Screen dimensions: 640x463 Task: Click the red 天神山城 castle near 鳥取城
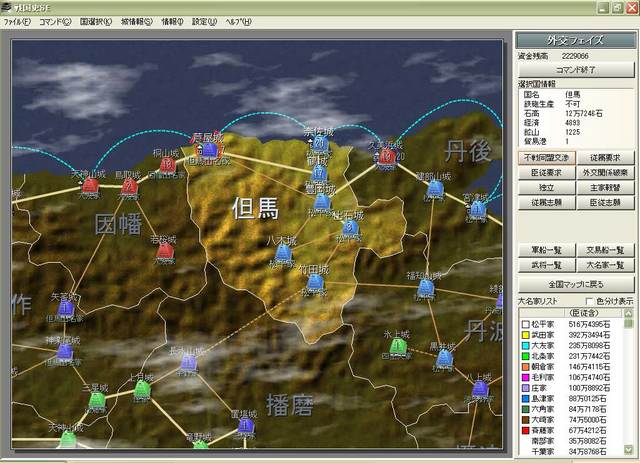coord(90,186)
